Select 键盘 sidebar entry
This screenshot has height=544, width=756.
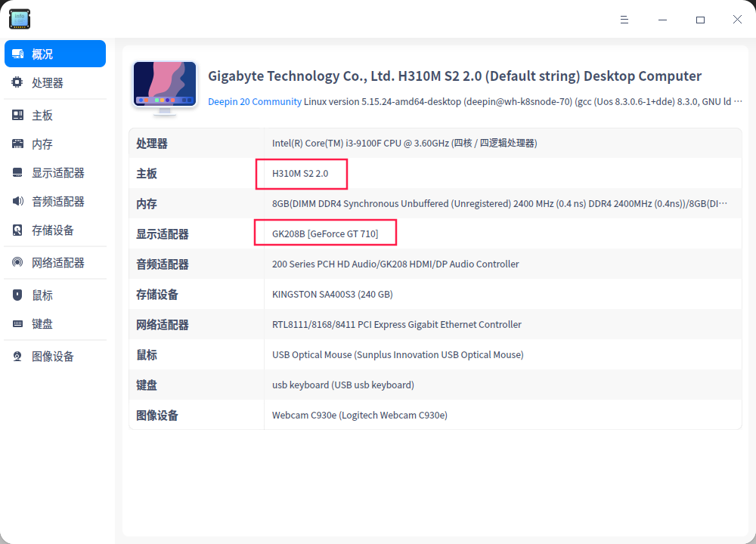point(55,324)
